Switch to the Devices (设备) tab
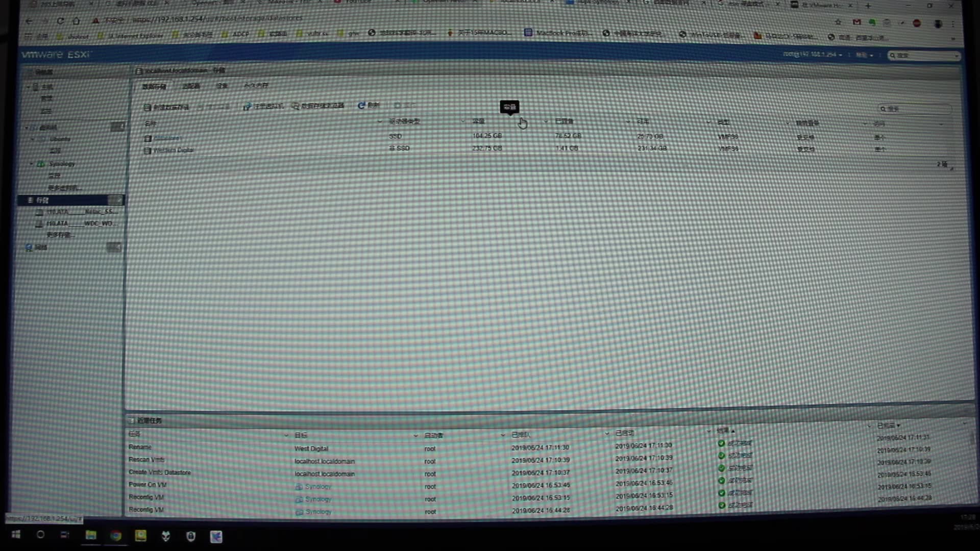 (222, 86)
